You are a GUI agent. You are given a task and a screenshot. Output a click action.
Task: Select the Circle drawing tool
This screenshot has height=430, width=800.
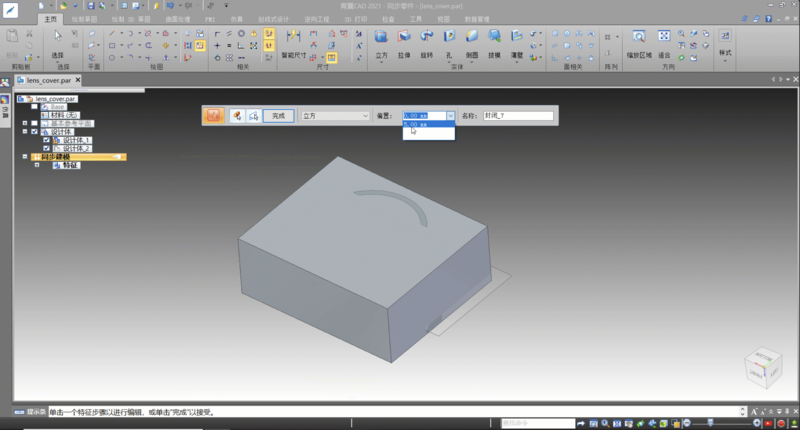coord(112,58)
